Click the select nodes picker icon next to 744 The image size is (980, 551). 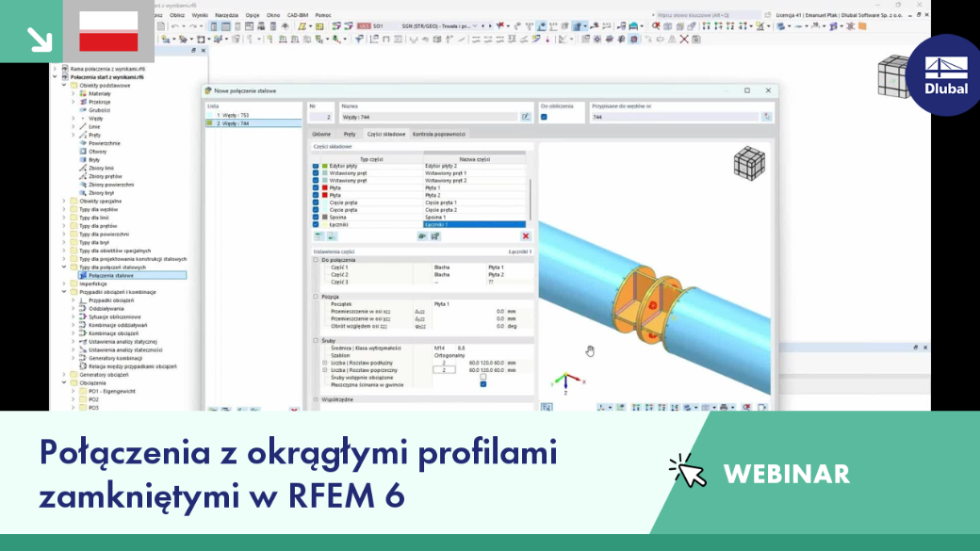coord(767,117)
